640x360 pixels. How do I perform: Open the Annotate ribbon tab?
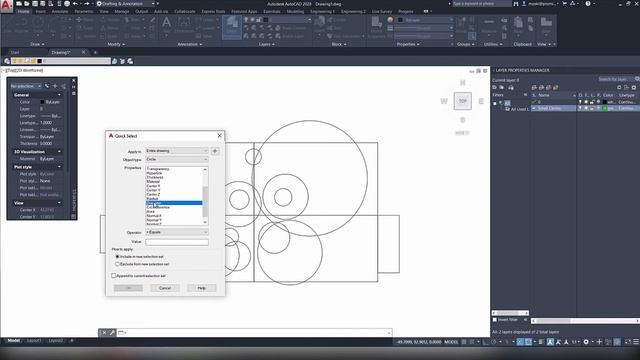(60, 11)
